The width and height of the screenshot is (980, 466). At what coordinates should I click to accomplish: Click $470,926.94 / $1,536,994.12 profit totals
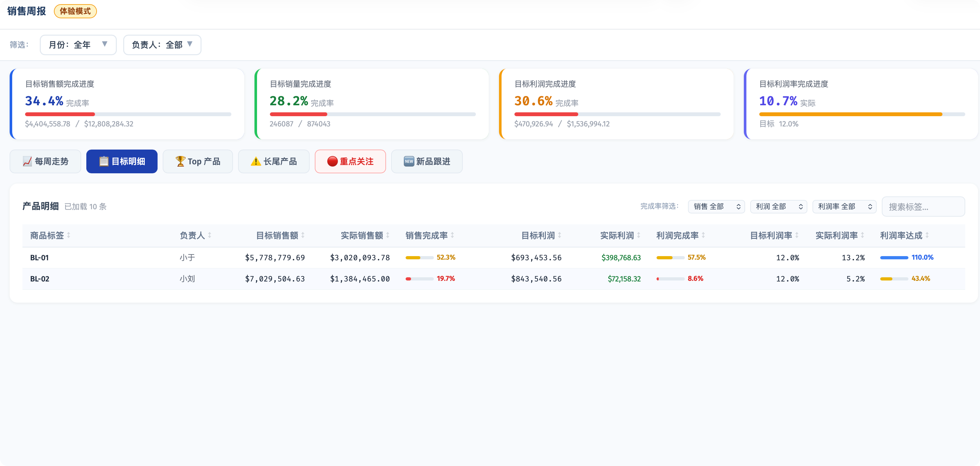pyautogui.click(x=562, y=124)
